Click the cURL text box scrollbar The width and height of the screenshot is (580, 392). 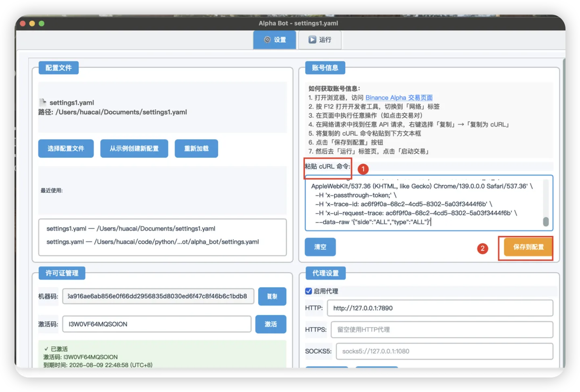point(546,221)
